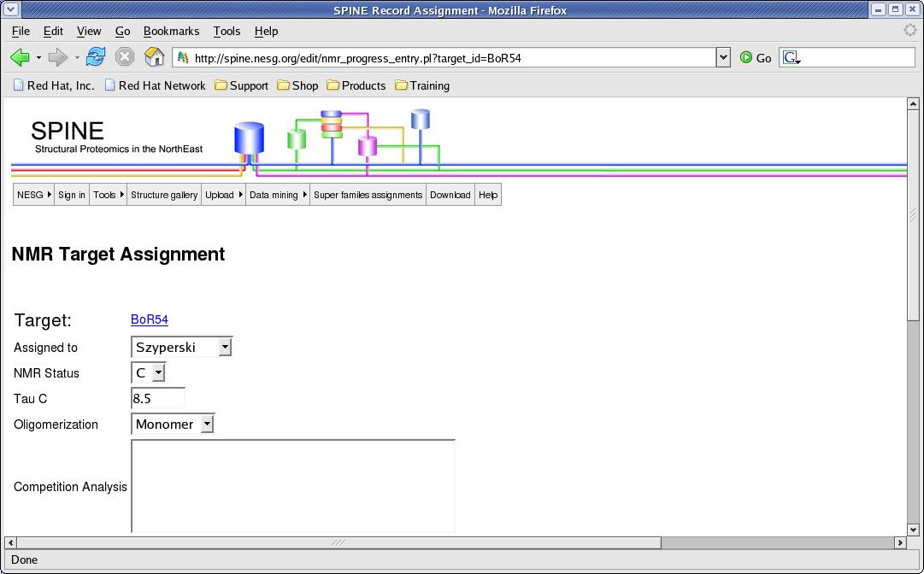Screen dimensions: 924x574
Task: Change the Oligomerization Monomer dropdown
Action: click(173, 424)
